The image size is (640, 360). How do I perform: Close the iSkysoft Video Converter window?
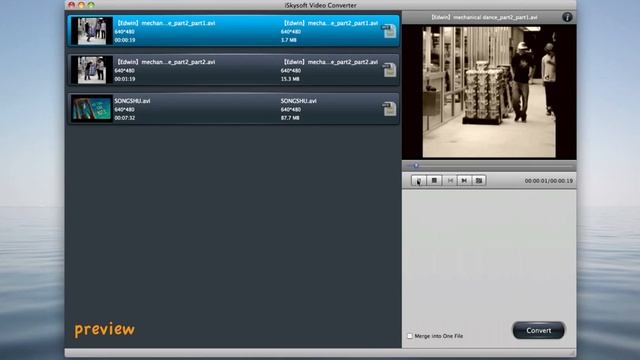coord(72,5)
